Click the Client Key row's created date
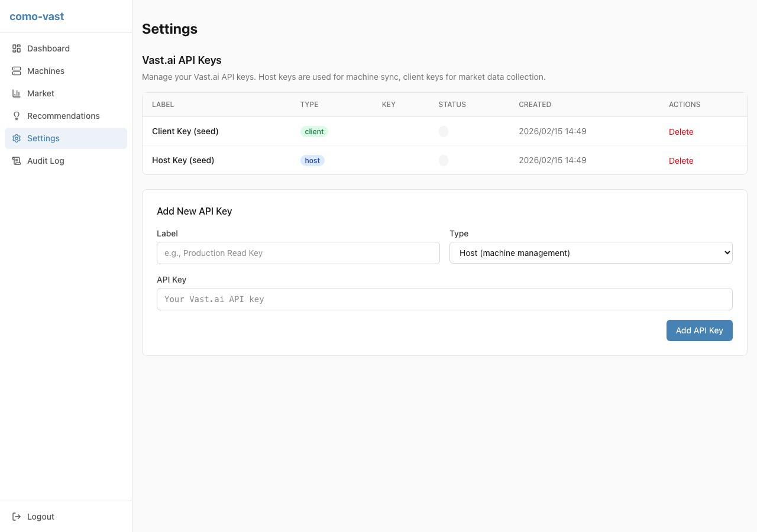Screen dimensions: 757x532 [552, 131]
